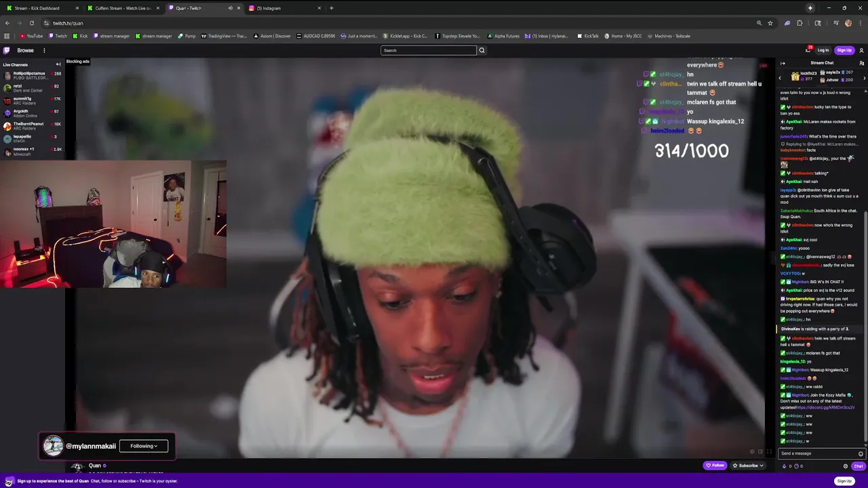Collapse the Live Channels sidebar
The height and width of the screenshot is (488, 868).
coord(58,64)
